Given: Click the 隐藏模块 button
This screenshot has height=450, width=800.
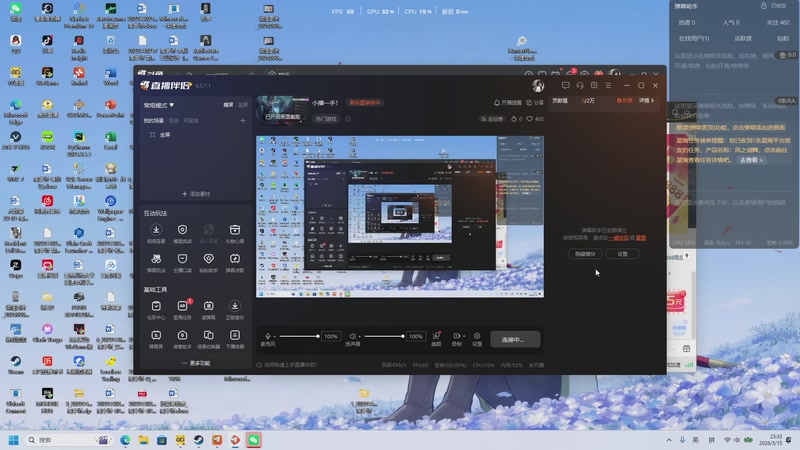Looking at the screenshot, I should (585, 254).
